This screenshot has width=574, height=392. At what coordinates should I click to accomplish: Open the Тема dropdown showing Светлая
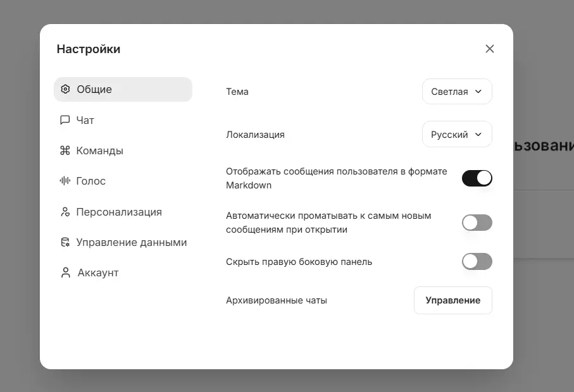[456, 92]
